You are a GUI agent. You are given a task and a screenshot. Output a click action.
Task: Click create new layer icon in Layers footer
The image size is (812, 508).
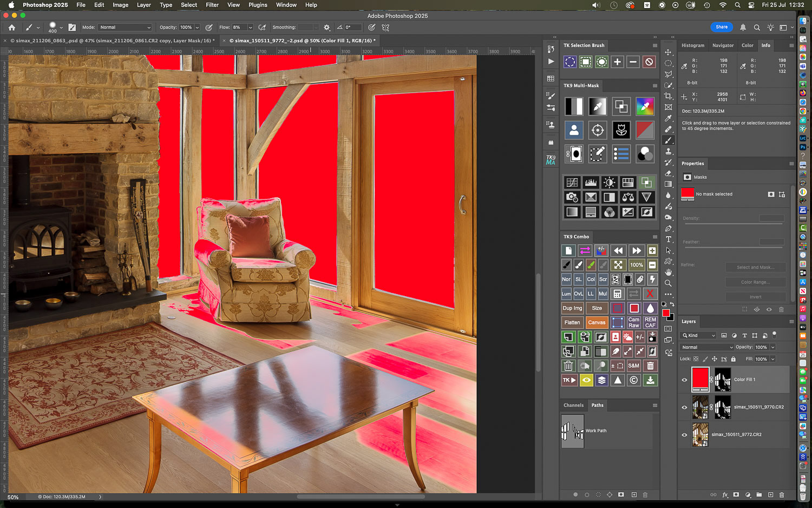pos(770,494)
